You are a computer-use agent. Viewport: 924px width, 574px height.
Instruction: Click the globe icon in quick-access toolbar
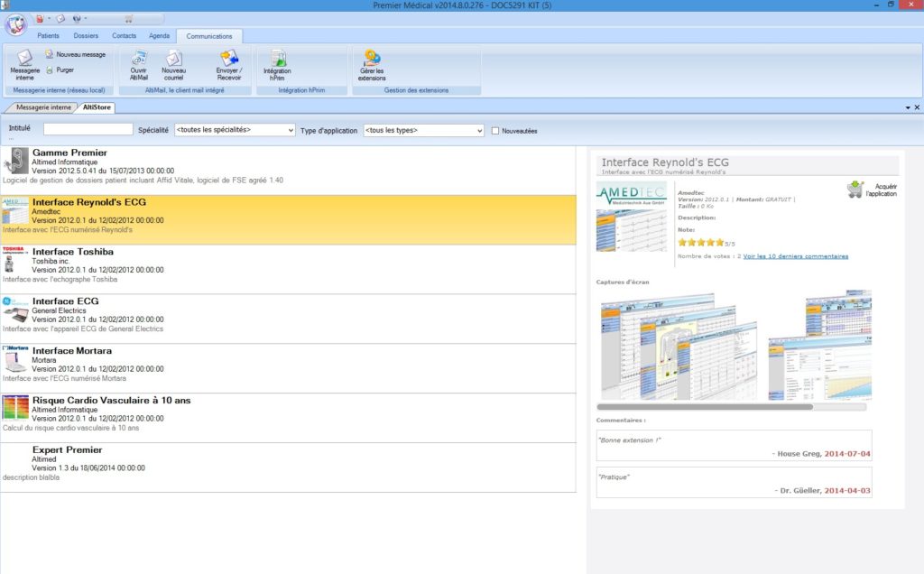[77, 19]
